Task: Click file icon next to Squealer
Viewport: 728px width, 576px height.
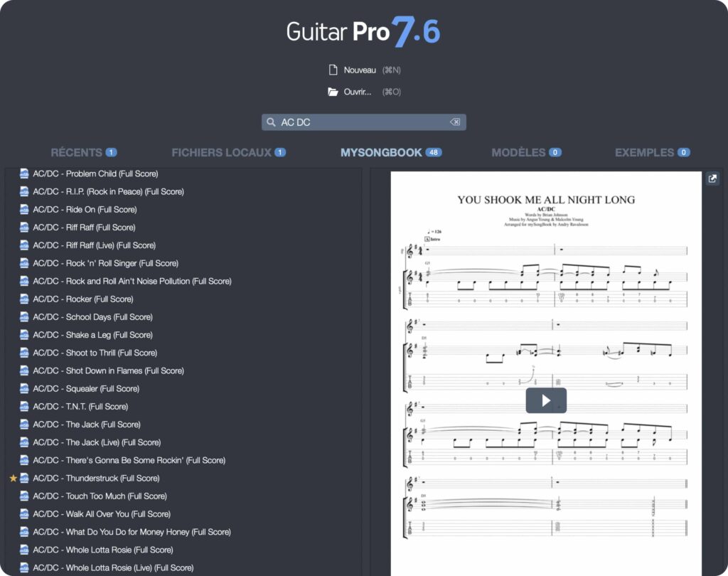Action: 24,388
